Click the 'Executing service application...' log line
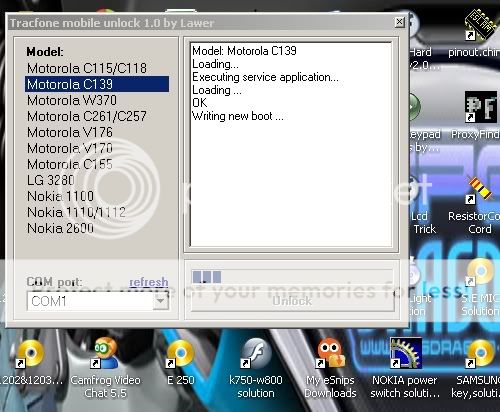 point(265,77)
